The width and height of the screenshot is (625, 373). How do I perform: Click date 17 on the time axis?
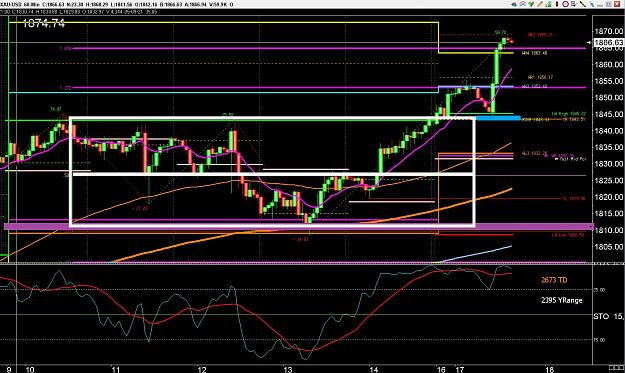460,369
